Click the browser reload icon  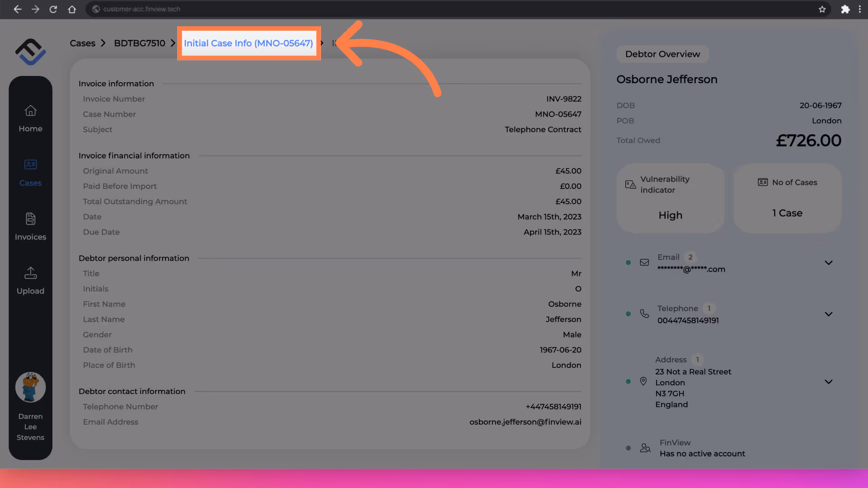[x=53, y=9]
